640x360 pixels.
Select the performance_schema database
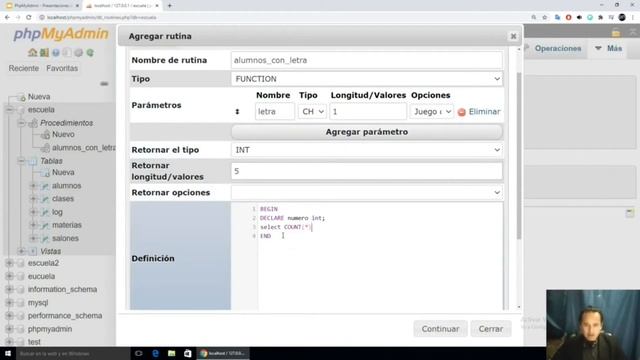(65, 316)
